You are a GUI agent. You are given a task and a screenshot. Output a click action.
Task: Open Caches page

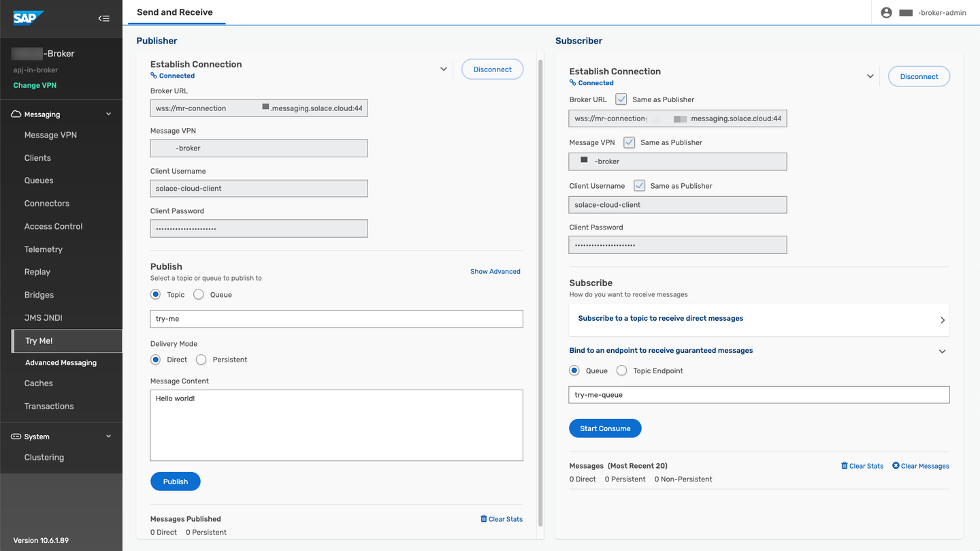pyautogui.click(x=39, y=383)
